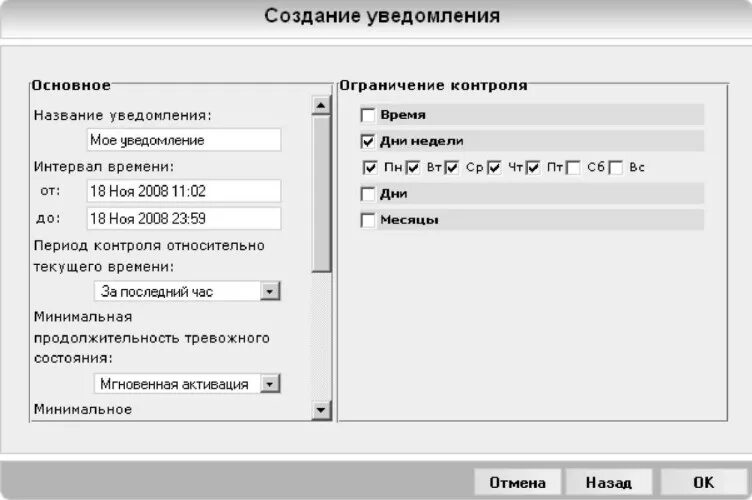Enable the Дни restriction checkbox

[368, 194]
